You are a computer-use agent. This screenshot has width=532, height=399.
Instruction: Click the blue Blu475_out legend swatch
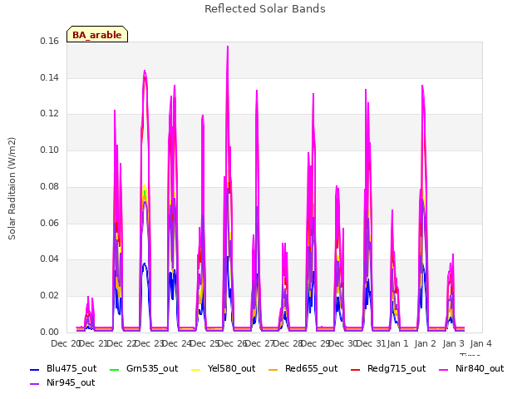pos(35,369)
